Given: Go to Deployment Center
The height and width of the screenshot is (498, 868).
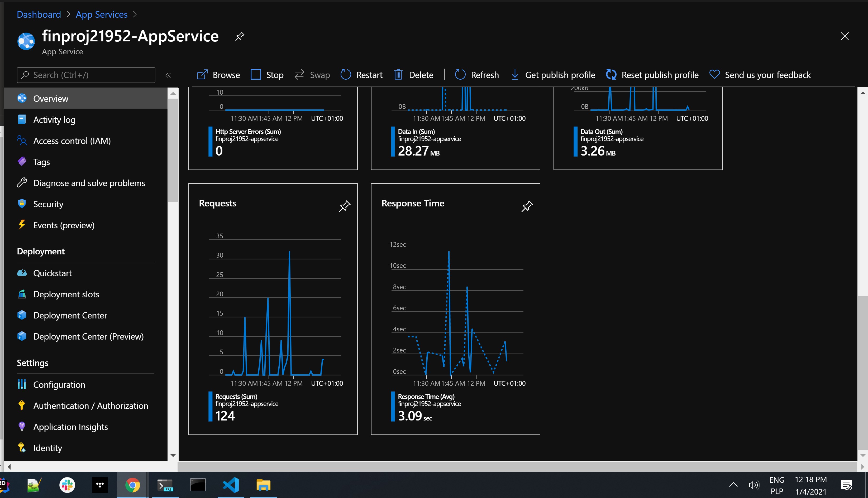Looking at the screenshot, I should pyautogui.click(x=70, y=315).
